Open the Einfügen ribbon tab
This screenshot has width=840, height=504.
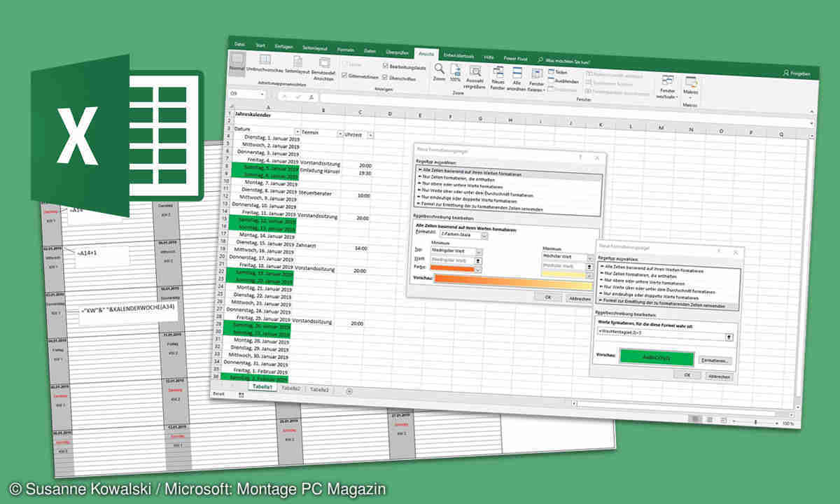tap(283, 46)
